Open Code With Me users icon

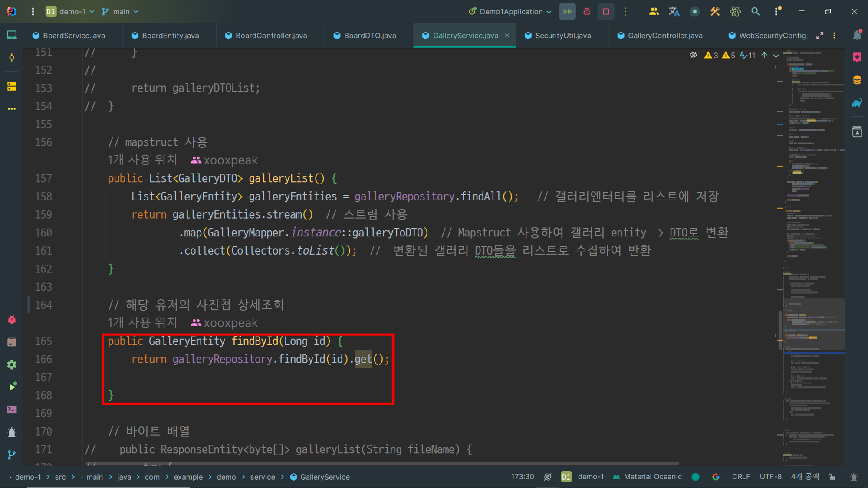[654, 12]
